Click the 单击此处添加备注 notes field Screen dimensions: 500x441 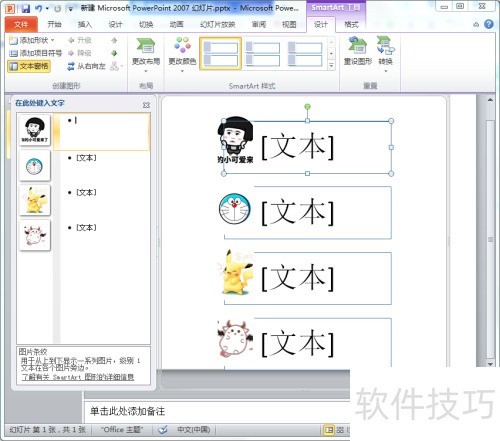(x=217, y=411)
